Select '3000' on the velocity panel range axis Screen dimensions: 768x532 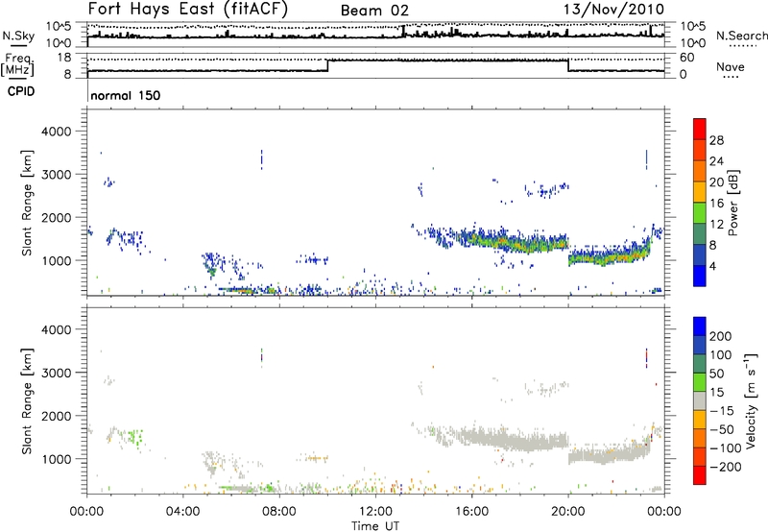(57, 373)
